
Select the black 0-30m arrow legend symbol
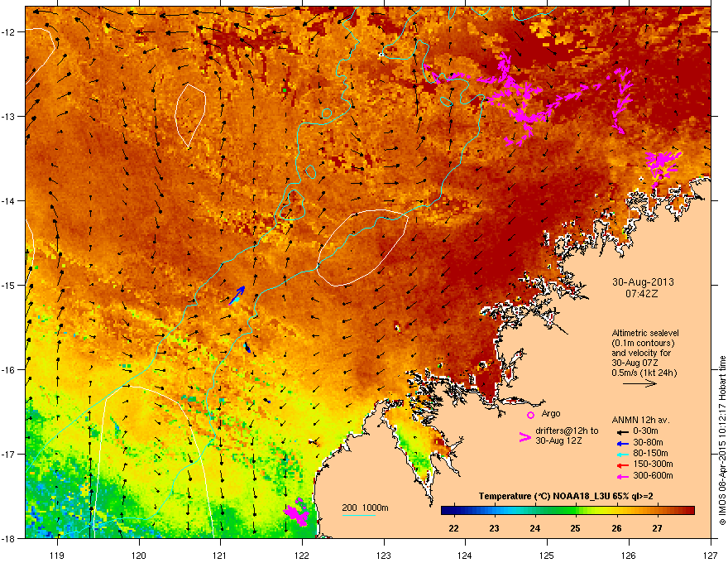pos(622,431)
